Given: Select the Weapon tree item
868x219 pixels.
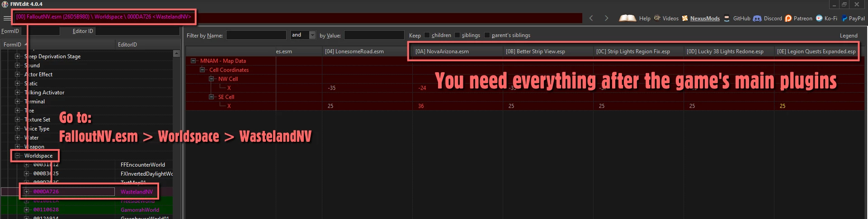Looking at the screenshot, I should tap(34, 147).
